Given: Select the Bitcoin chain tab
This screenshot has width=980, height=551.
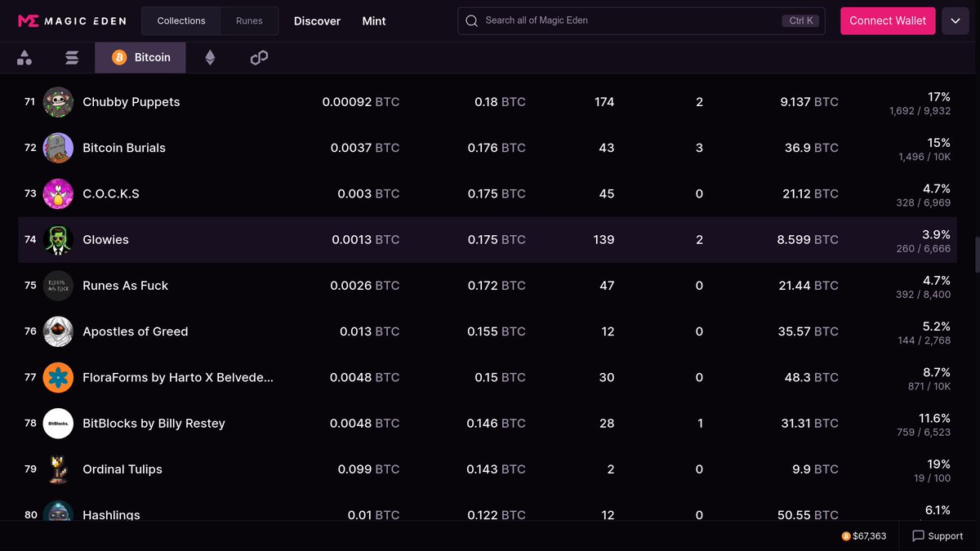Looking at the screenshot, I should tap(140, 57).
